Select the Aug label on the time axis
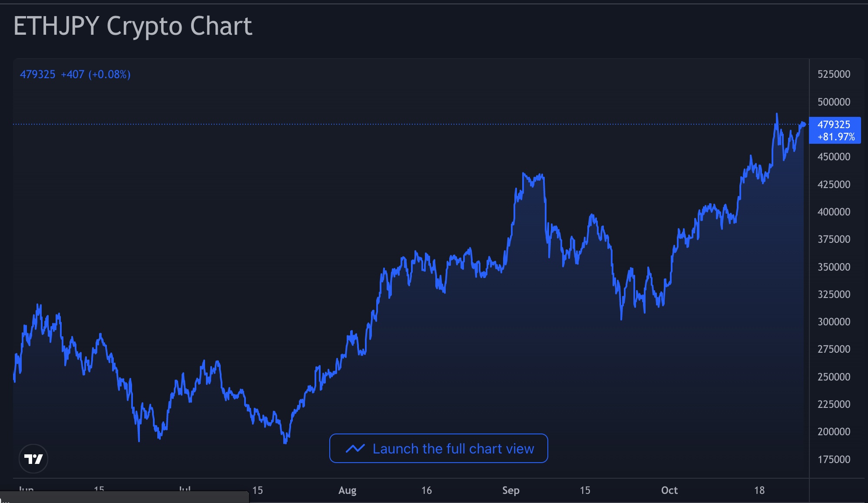The image size is (868, 503). 347,490
